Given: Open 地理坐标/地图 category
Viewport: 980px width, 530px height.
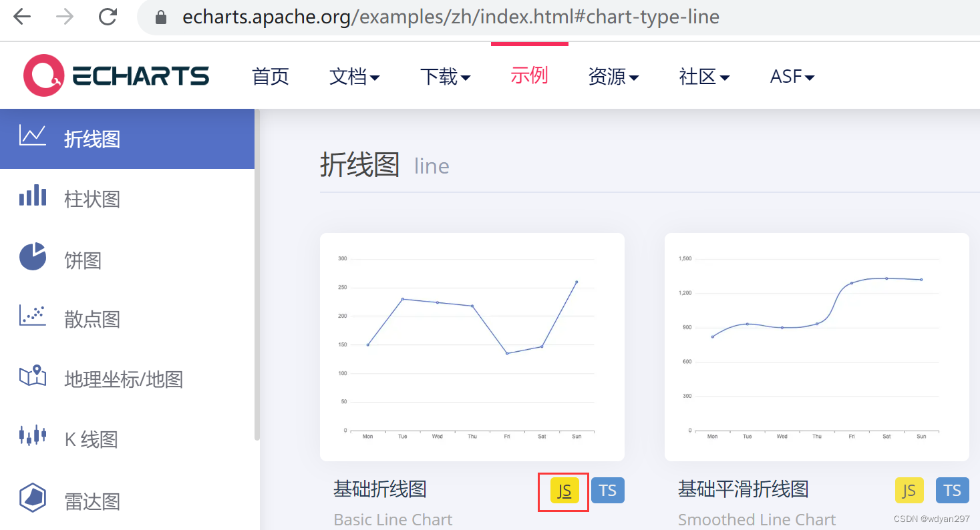Looking at the screenshot, I should [x=124, y=379].
